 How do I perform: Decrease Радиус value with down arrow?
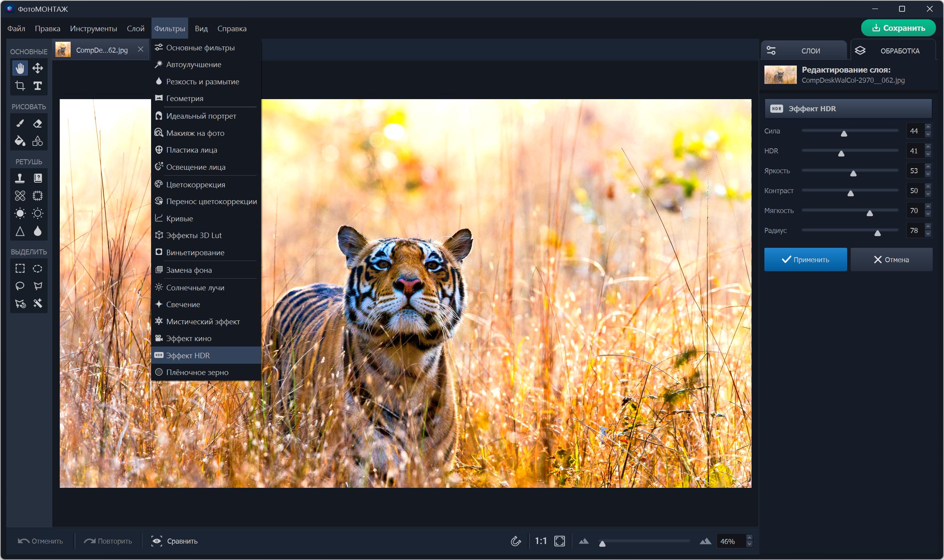click(928, 234)
